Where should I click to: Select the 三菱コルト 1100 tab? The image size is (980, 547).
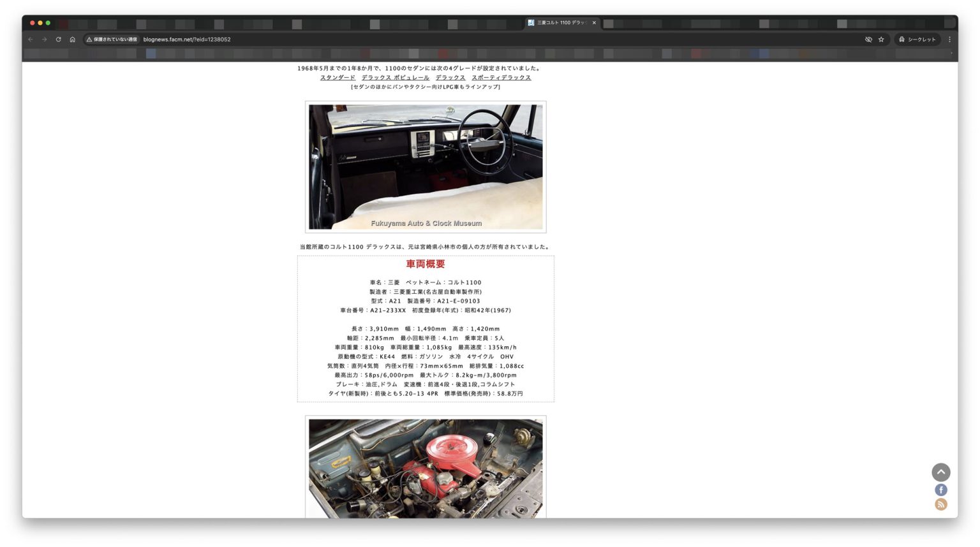click(x=560, y=23)
